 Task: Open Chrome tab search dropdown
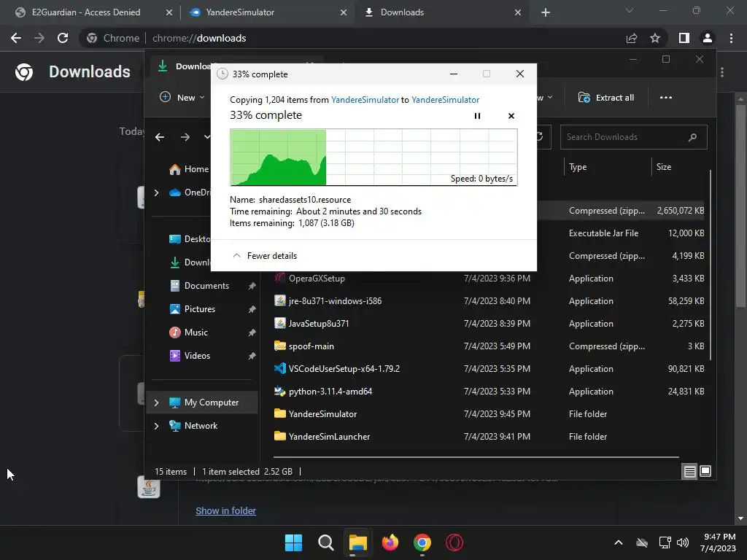630,10
